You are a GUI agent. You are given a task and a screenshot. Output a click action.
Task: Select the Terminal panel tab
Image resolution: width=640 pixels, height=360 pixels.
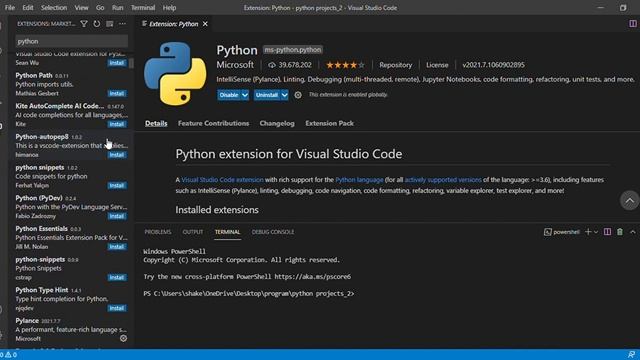coord(227,232)
